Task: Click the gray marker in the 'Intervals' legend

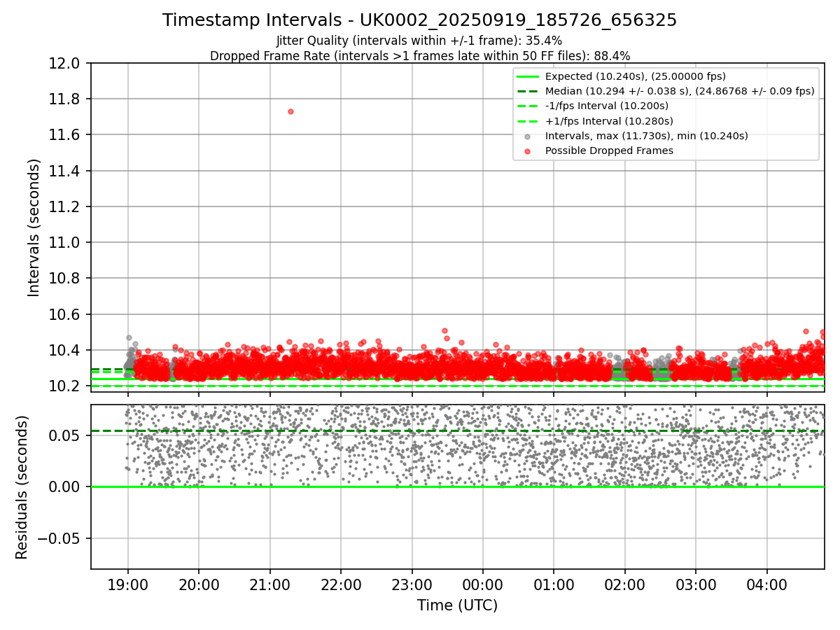Action: [x=528, y=136]
